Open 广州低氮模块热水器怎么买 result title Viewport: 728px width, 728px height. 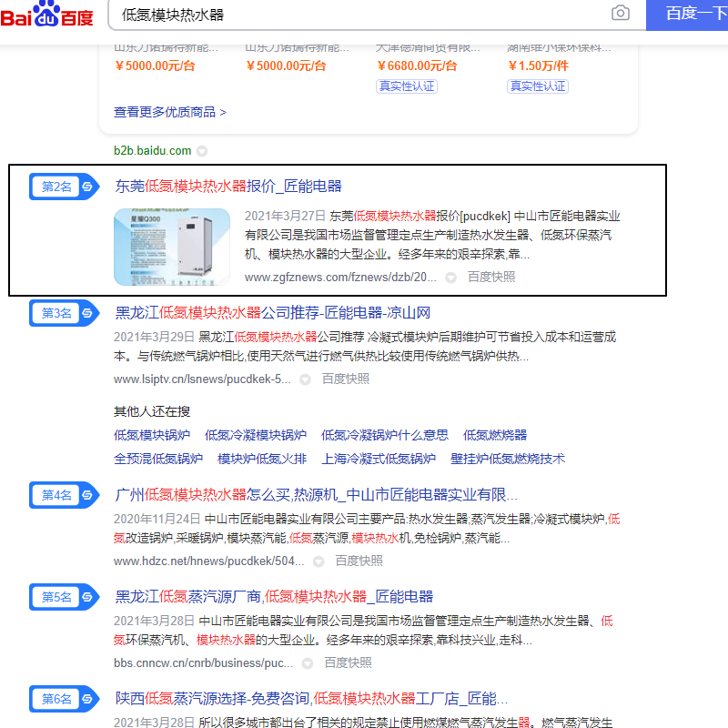[x=316, y=495]
